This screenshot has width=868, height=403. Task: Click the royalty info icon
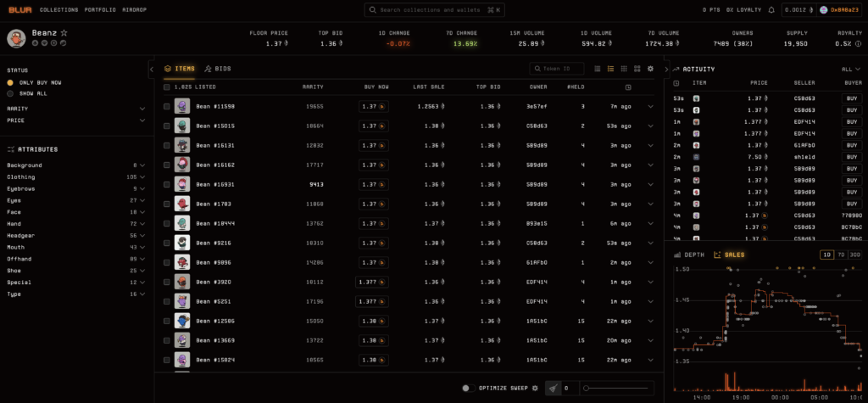pyautogui.click(x=858, y=43)
